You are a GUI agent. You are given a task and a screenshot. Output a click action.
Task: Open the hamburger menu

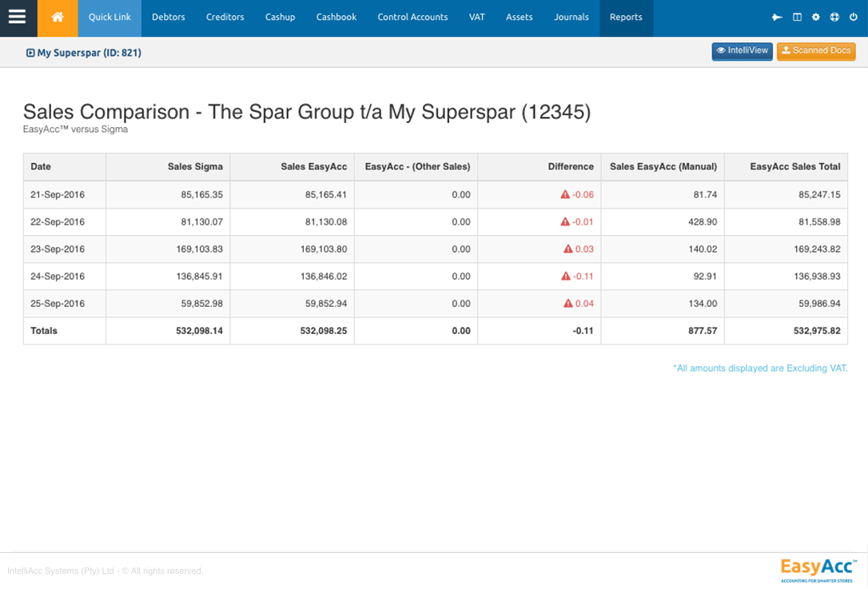pyautogui.click(x=17, y=17)
